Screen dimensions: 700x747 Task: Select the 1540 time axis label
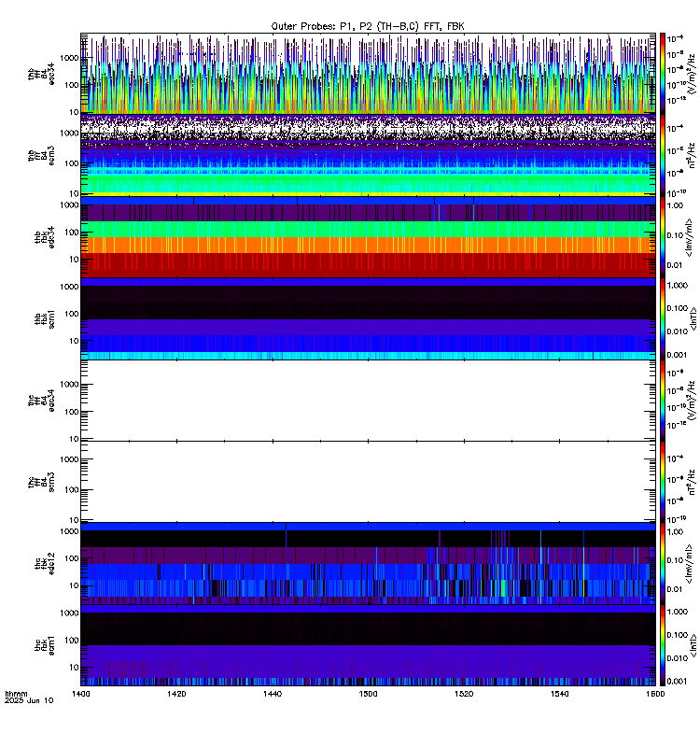(x=559, y=694)
